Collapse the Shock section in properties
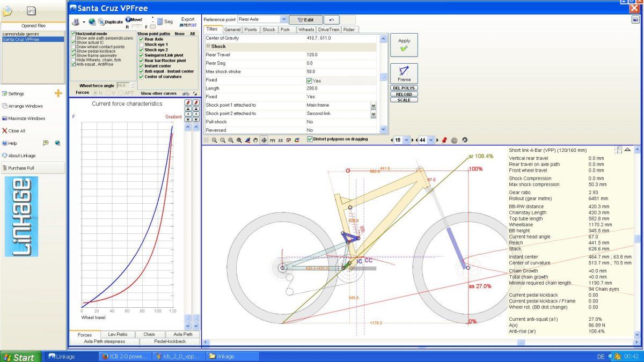 [208, 47]
